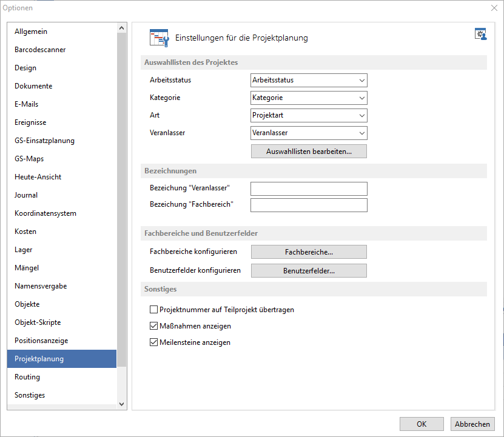Select the Dokumente category
Viewport: 504px width, 437px height.
(62, 86)
